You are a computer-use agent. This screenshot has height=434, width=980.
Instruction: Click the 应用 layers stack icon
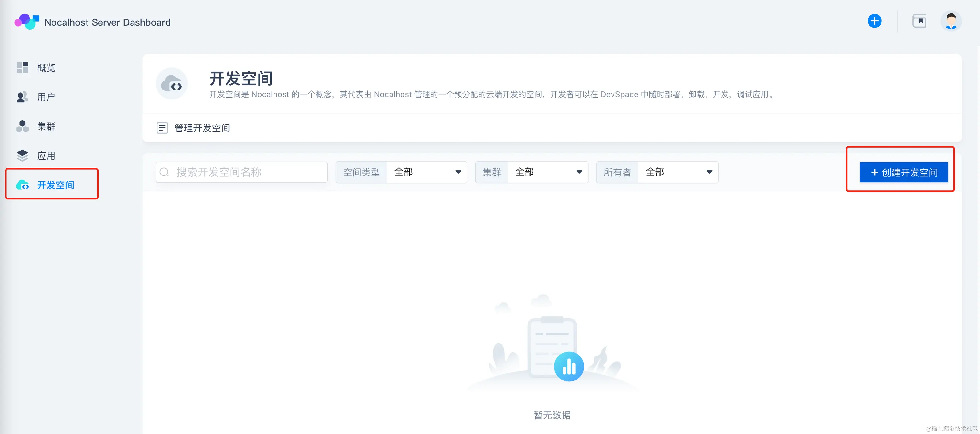[22, 156]
